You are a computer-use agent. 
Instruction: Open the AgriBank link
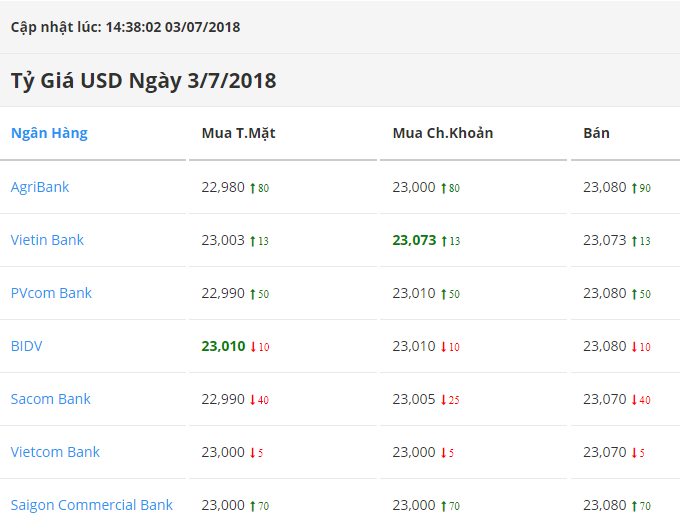tap(40, 187)
